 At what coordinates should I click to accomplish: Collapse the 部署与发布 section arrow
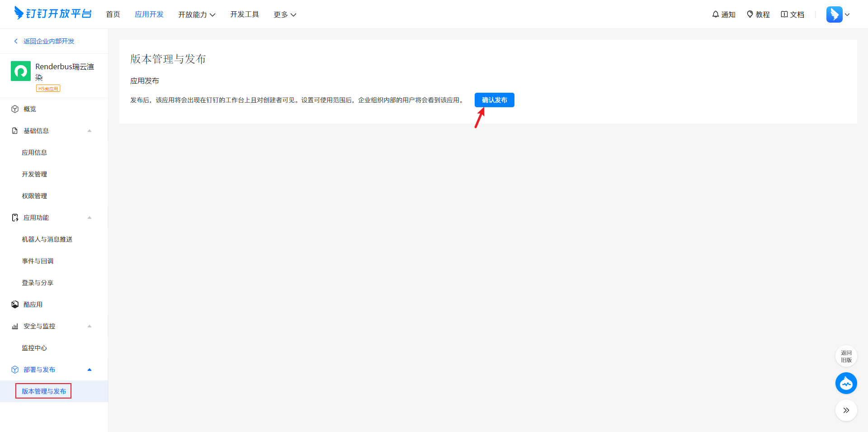[90, 370]
